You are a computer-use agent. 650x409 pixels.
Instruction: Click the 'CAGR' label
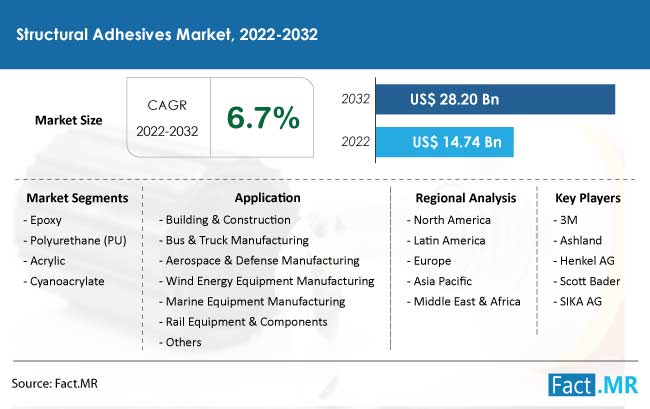point(167,105)
